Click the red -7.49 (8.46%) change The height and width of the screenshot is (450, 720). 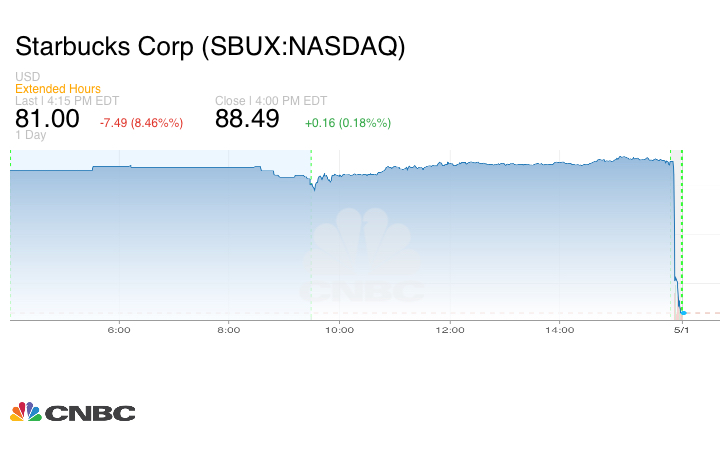click(x=141, y=123)
